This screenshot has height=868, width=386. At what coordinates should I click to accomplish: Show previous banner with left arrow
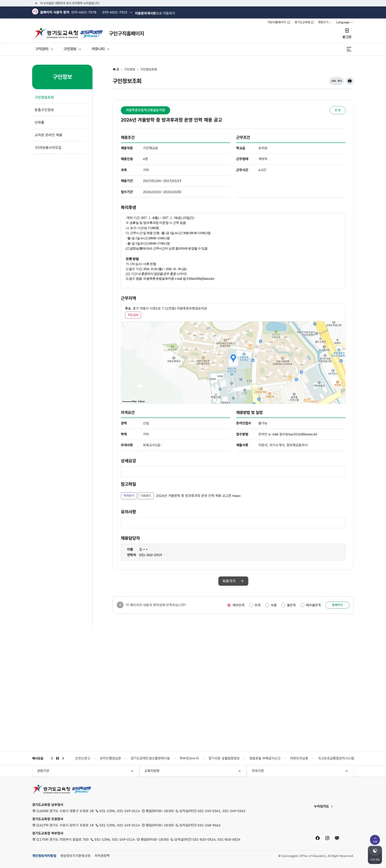(x=52, y=758)
